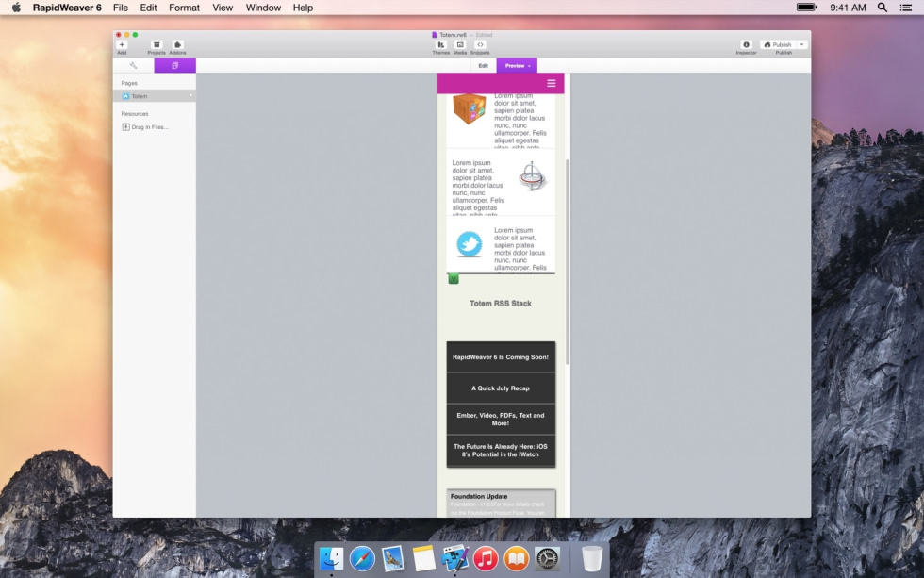This screenshot has width=924, height=578.
Task: Open the Addons toolbar icon
Action: [x=177, y=44]
